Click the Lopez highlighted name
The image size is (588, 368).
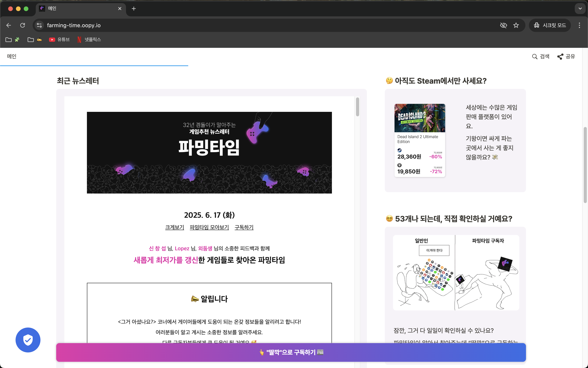(182, 248)
